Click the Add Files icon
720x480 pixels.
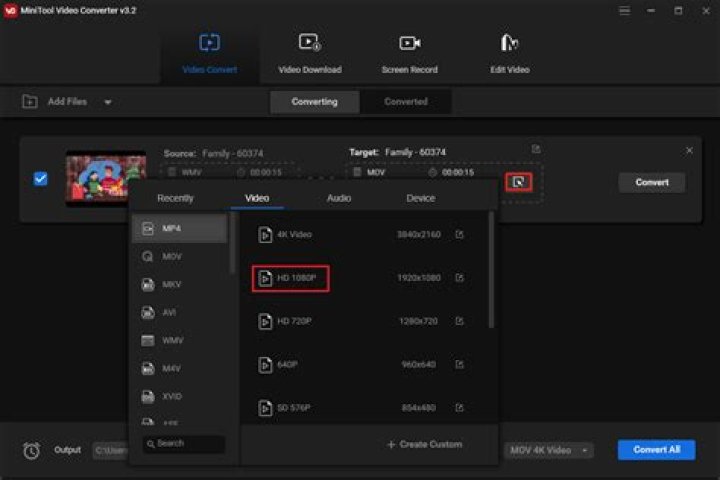[x=30, y=102]
